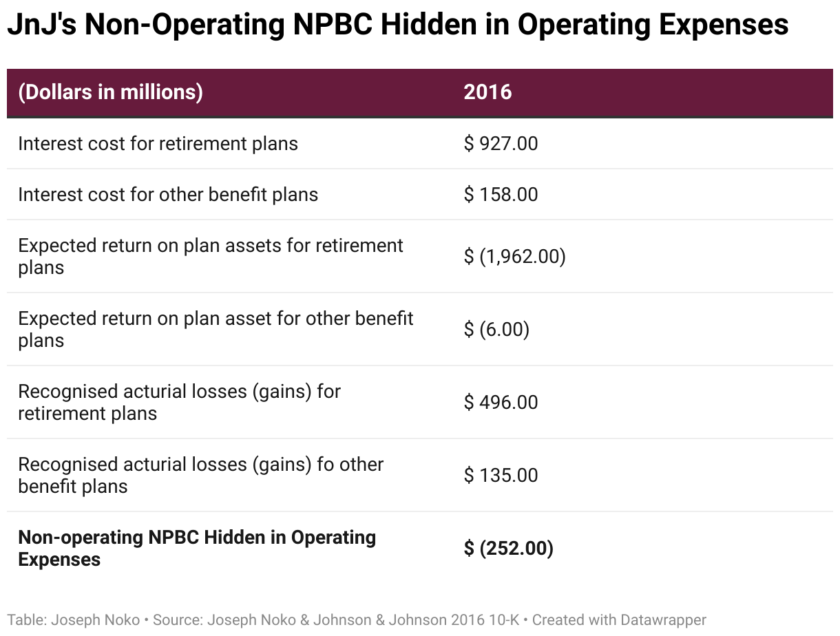Click the bold $ (252.00) total value
Screen dimensions: 840x636
click(x=508, y=549)
